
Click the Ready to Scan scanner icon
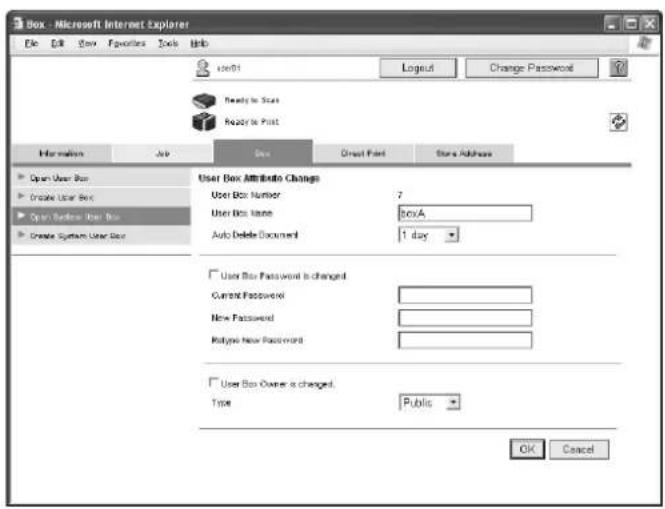point(204,101)
